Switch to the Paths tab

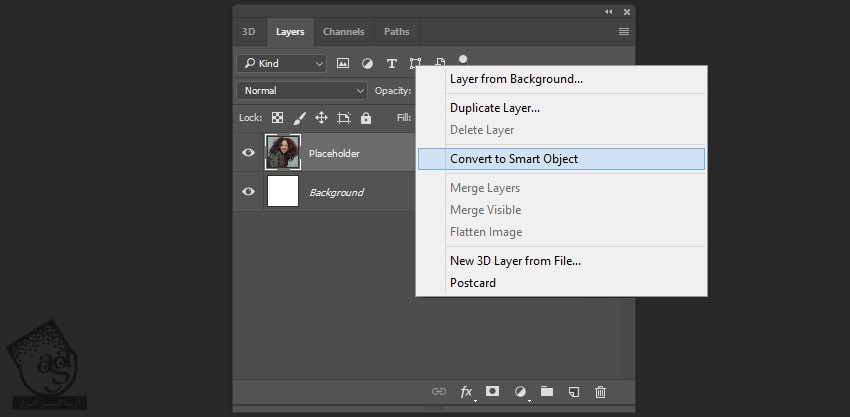coord(397,31)
